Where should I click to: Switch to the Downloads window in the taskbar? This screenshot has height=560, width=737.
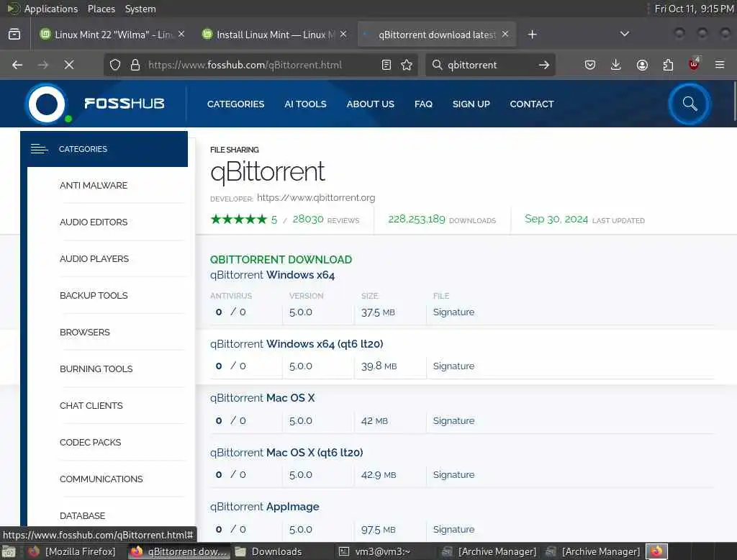(x=277, y=551)
